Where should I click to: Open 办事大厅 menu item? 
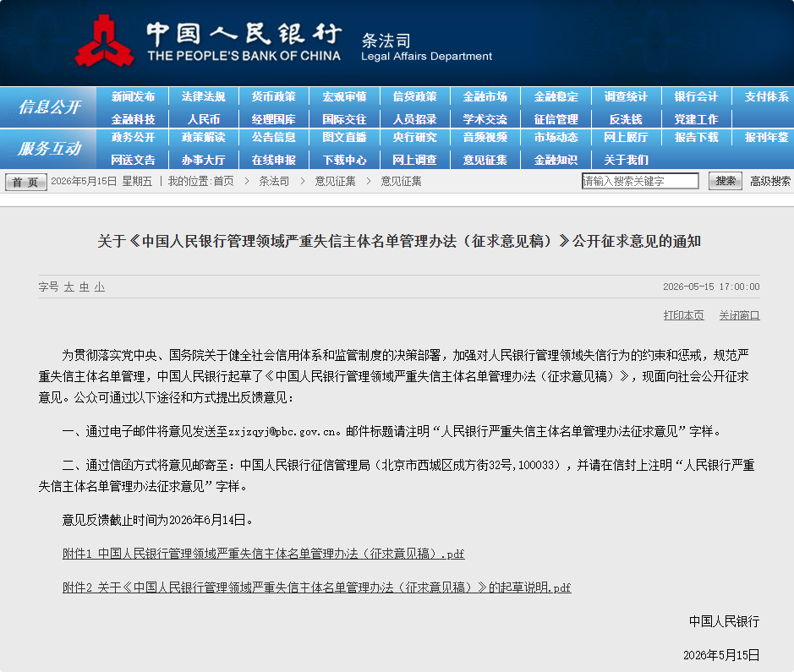pos(204,160)
